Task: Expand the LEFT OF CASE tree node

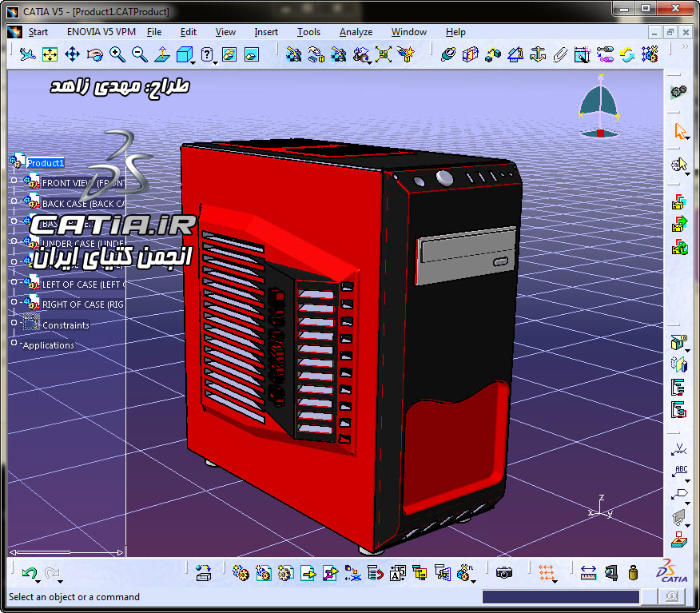Action: point(14,281)
